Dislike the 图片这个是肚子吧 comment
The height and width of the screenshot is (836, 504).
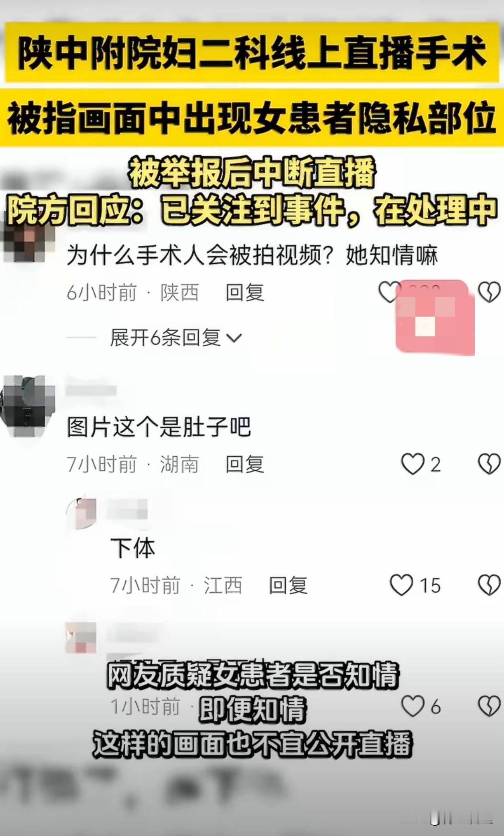click(x=489, y=464)
